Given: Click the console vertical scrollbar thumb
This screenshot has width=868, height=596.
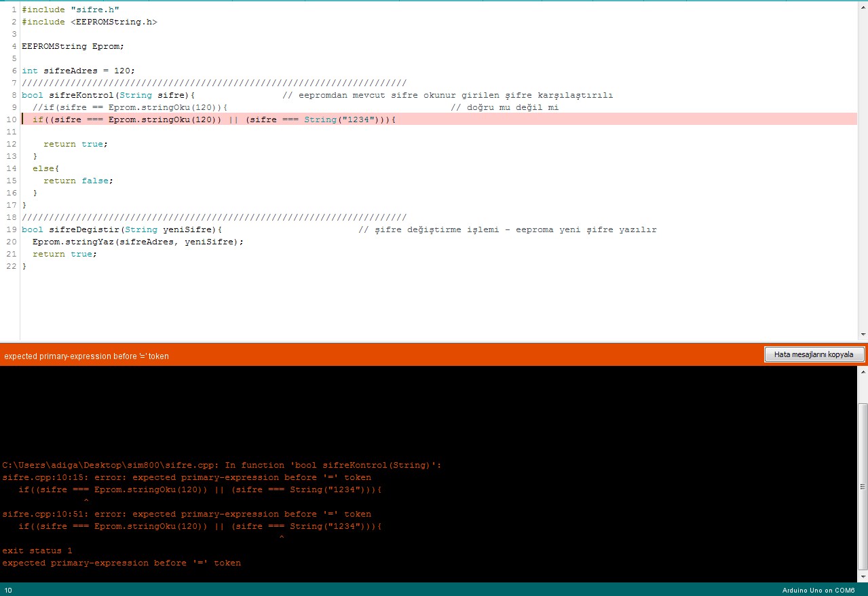Looking at the screenshot, I should click(863, 485).
